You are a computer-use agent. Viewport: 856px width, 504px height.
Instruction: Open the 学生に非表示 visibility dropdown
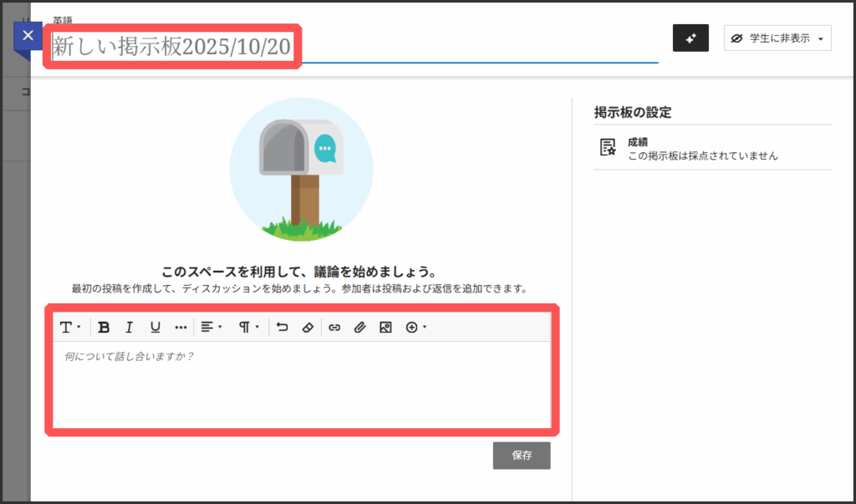[x=777, y=38]
